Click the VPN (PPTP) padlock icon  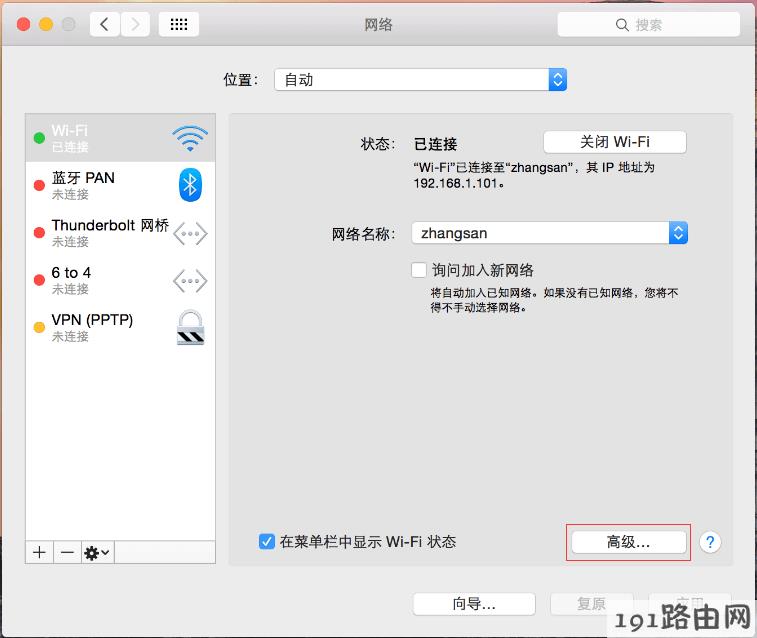[190, 328]
